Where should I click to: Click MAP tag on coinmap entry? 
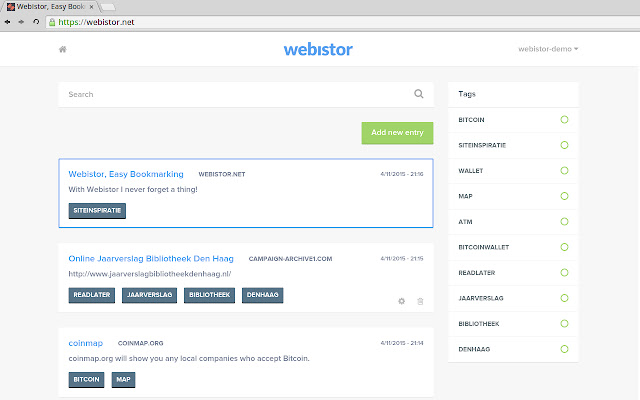pyautogui.click(x=123, y=380)
